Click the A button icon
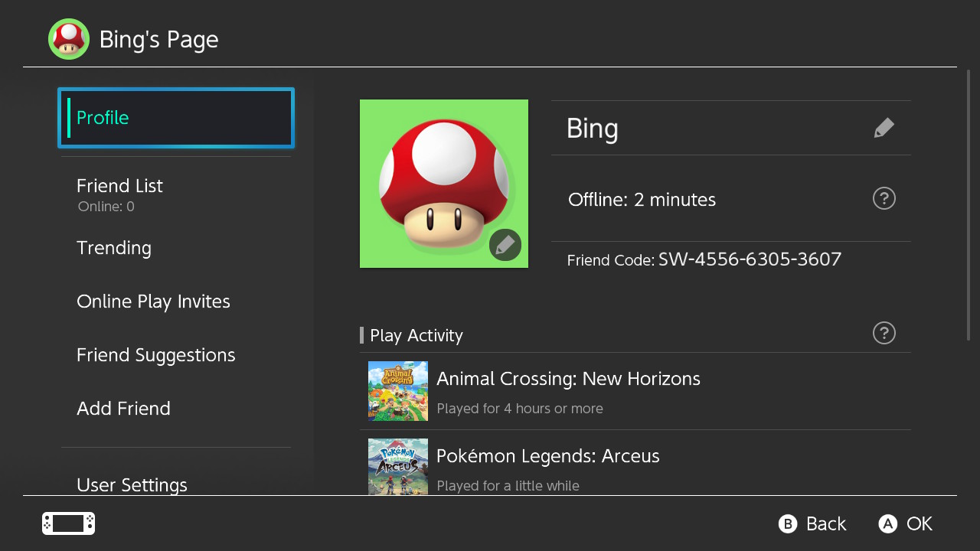The height and width of the screenshot is (551, 980). pos(887,523)
